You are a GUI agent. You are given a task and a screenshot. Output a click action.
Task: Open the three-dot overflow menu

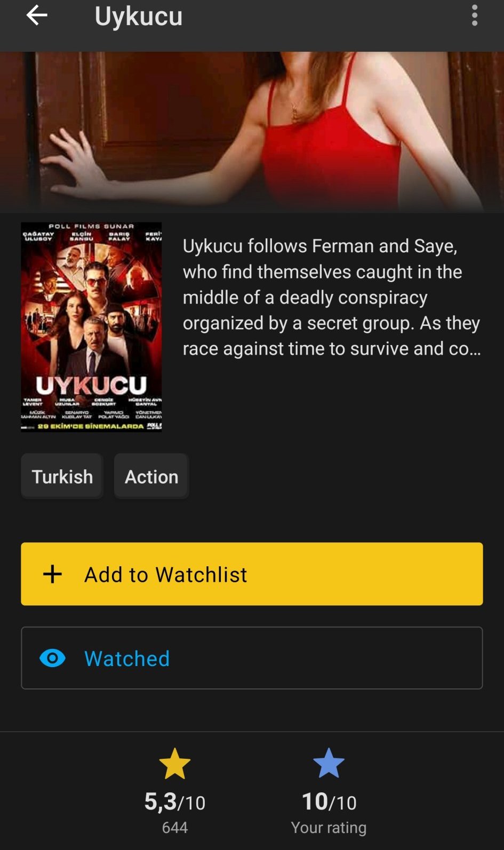475,15
